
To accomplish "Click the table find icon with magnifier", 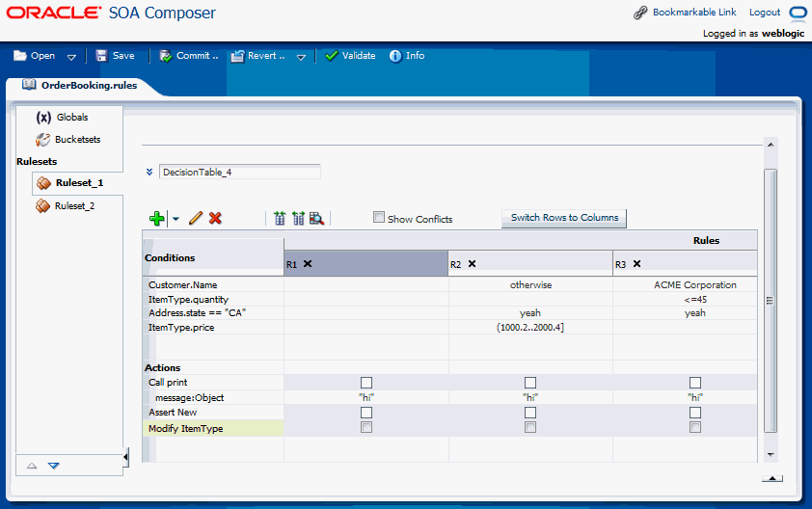I will [x=316, y=218].
